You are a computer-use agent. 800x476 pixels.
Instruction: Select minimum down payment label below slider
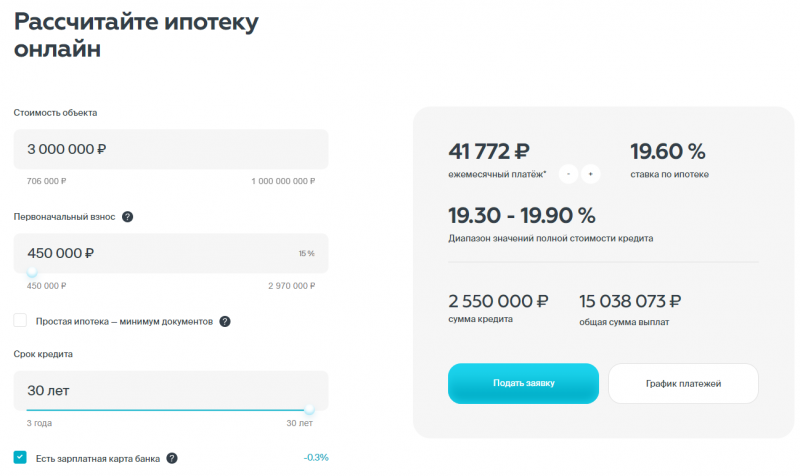click(46, 286)
